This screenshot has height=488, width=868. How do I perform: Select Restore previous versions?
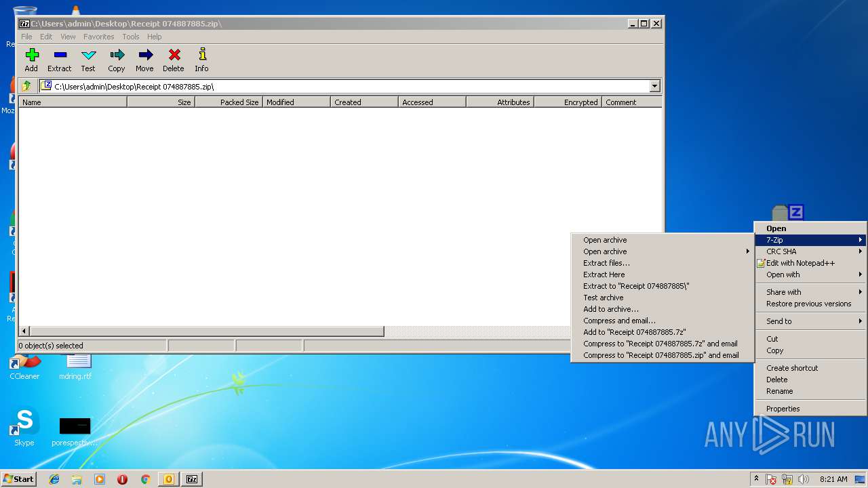(810, 304)
